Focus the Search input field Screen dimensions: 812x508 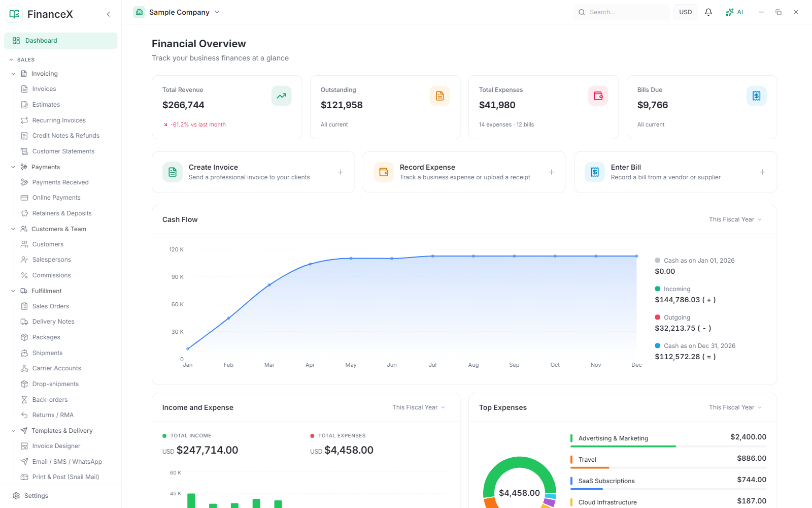click(622, 12)
